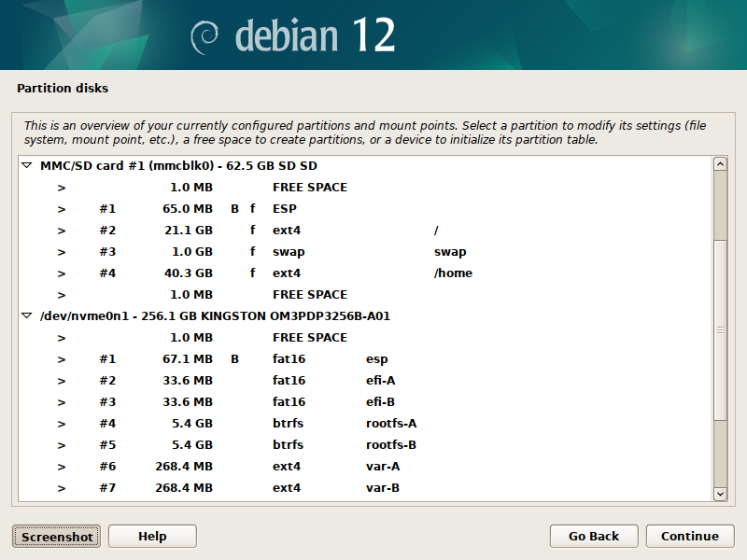The height and width of the screenshot is (560, 747).
Task: Click Go Back
Action: [x=594, y=536]
